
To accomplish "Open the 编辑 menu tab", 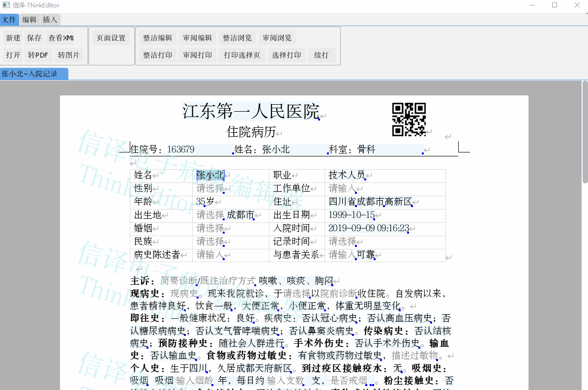I will [x=29, y=20].
